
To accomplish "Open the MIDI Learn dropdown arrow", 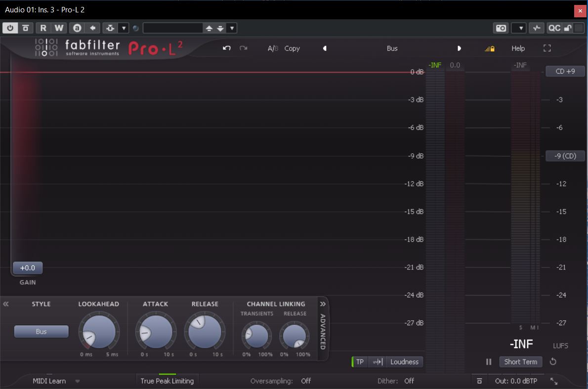I will (78, 381).
